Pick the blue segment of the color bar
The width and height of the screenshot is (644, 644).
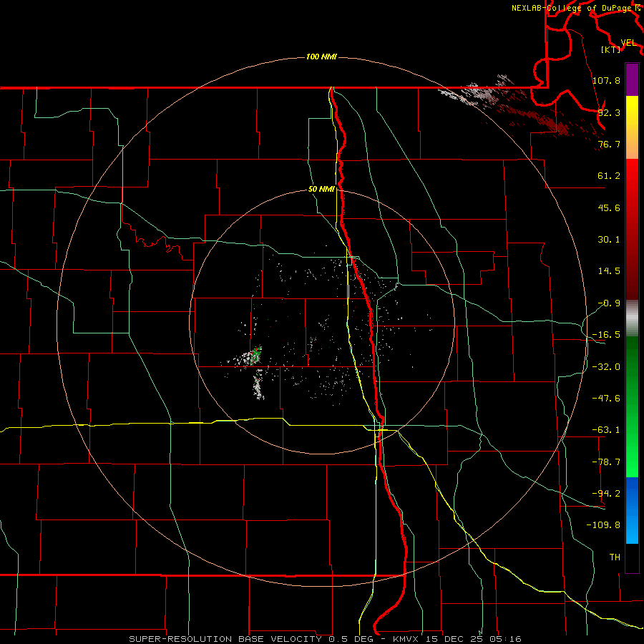[632, 510]
